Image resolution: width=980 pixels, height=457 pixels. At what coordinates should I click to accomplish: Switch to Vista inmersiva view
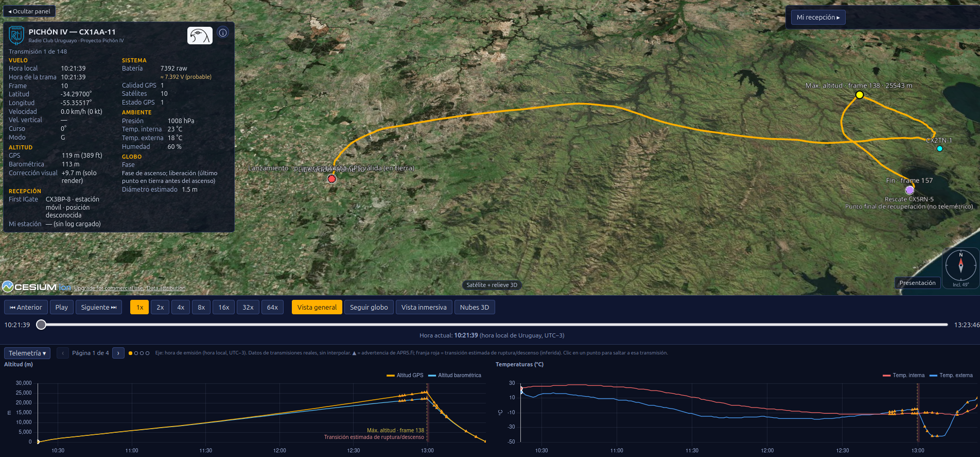(424, 307)
